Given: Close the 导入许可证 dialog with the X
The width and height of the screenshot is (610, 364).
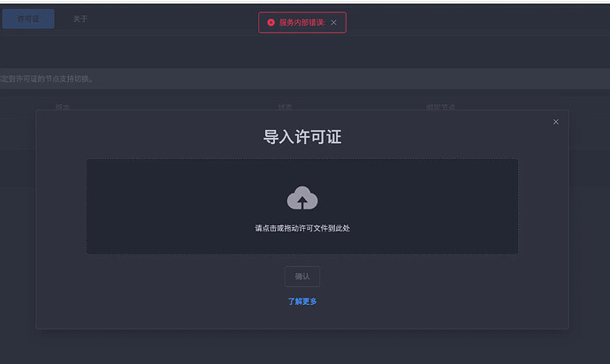Looking at the screenshot, I should click(556, 122).
